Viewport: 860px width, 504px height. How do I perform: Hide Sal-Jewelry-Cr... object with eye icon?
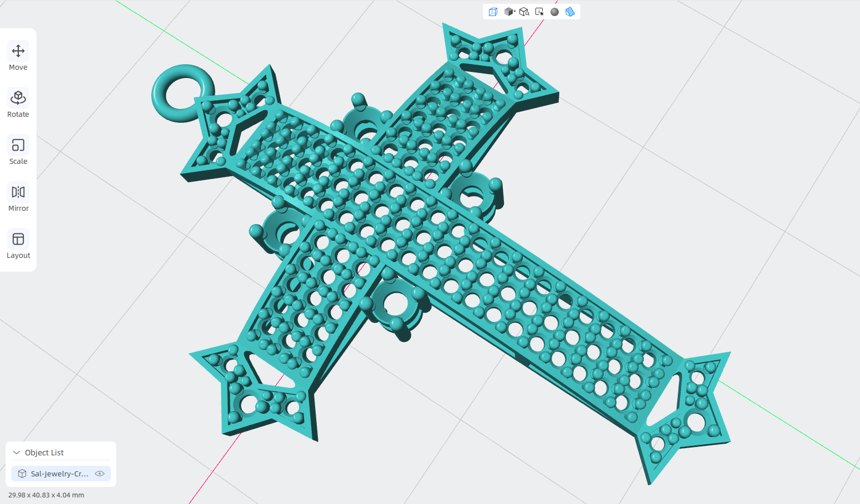click(100, 474)
